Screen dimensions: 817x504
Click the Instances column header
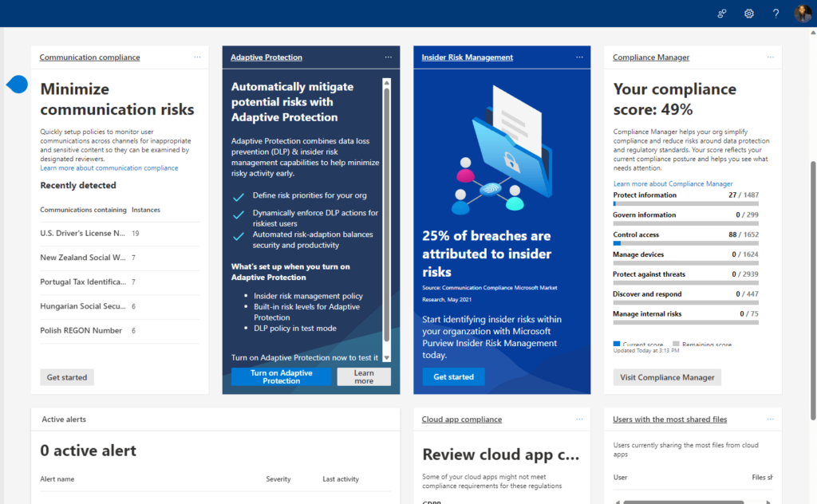coord(146,210)
